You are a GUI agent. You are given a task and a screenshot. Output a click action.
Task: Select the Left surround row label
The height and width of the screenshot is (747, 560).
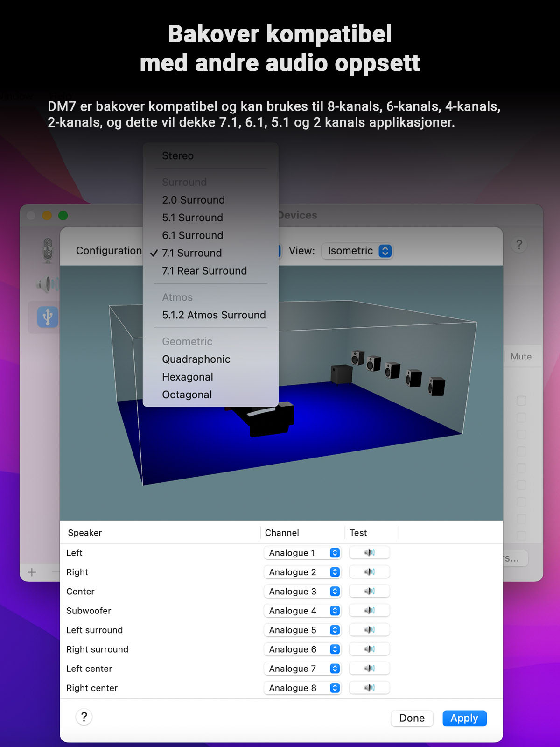point(94,630)
